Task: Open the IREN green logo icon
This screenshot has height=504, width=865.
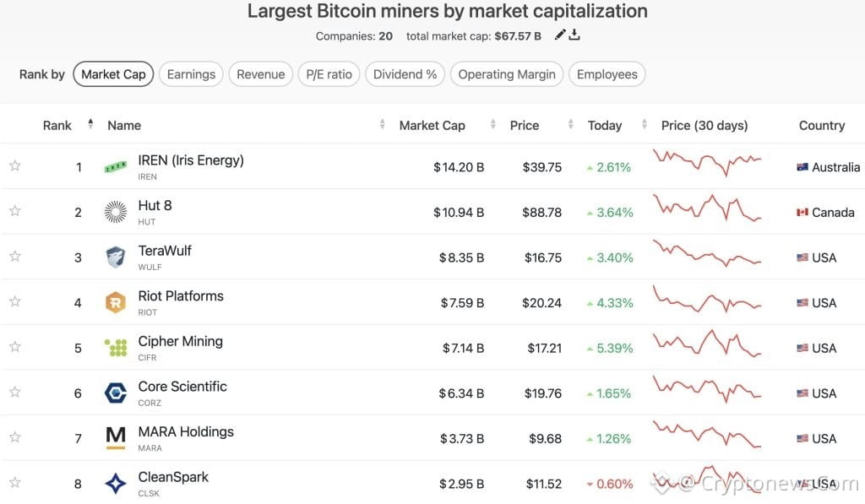Action: click(x=115, y=166)
